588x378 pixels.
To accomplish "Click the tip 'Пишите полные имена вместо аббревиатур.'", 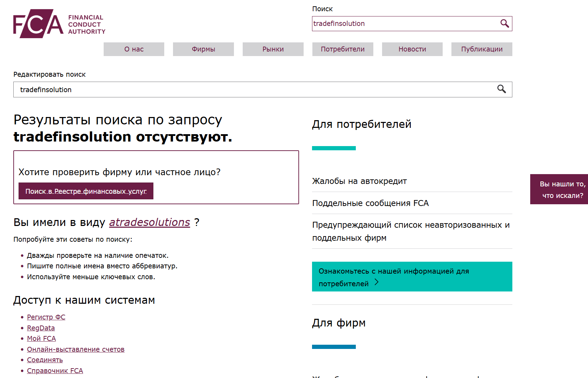I will coord(102,266).
